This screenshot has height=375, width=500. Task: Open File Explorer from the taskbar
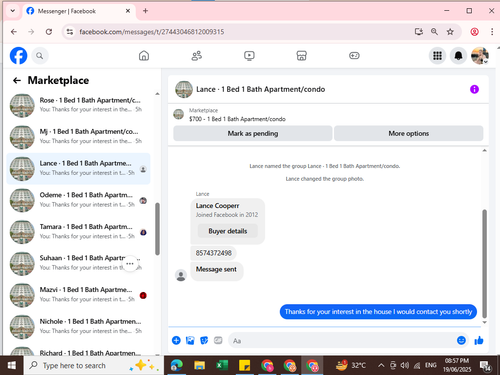[x=199, y=366]
